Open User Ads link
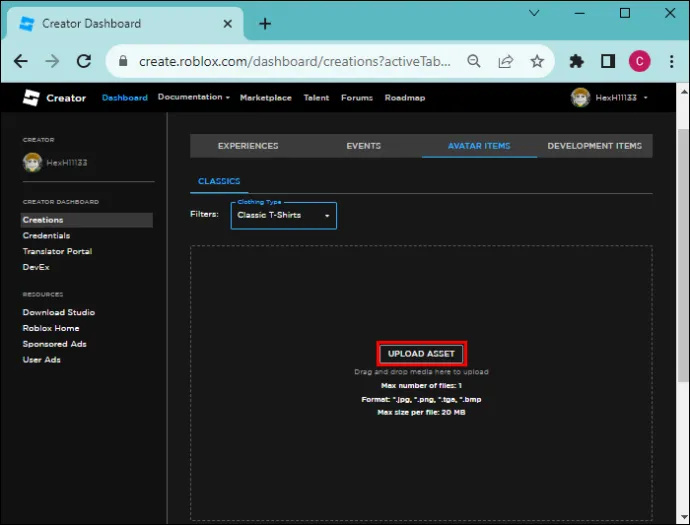690x525 pixels. [41, 360]
